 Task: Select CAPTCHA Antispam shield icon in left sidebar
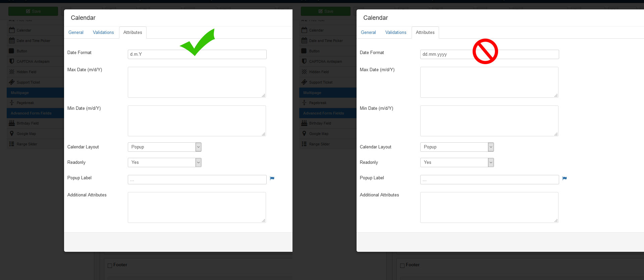tap(12, 61)
